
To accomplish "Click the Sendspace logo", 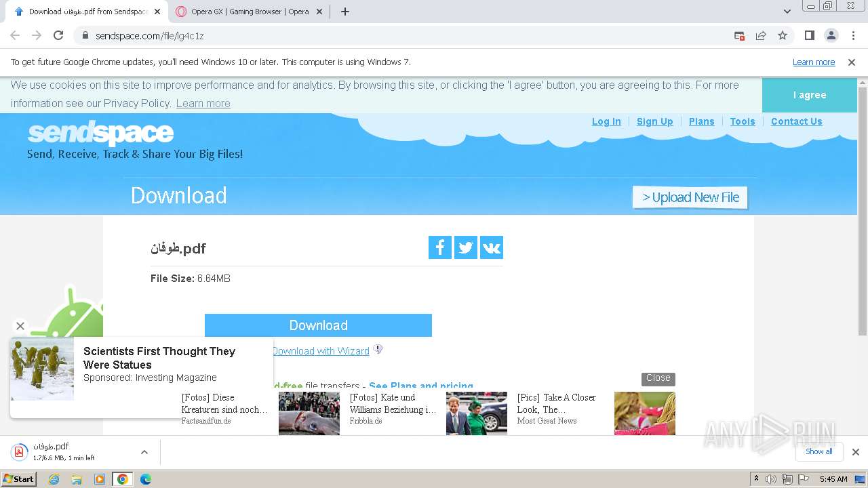I will point(100,134).
